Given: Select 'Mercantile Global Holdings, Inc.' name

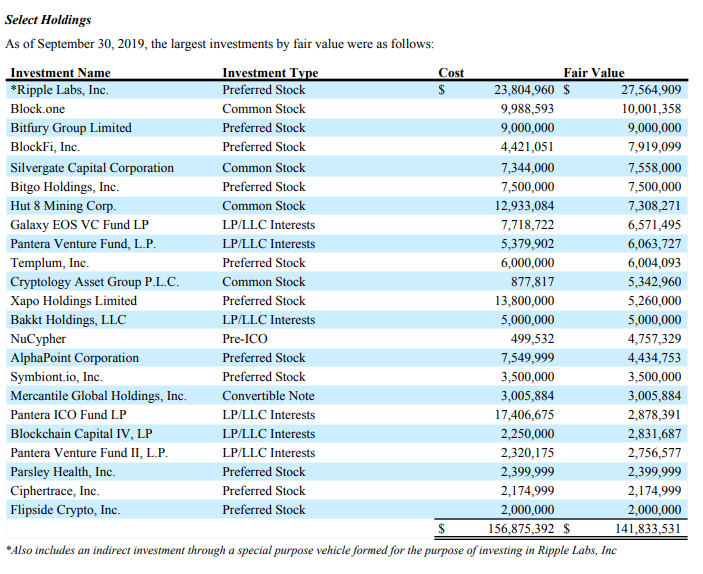Looking at the screenshot, I should coord(98,396).
